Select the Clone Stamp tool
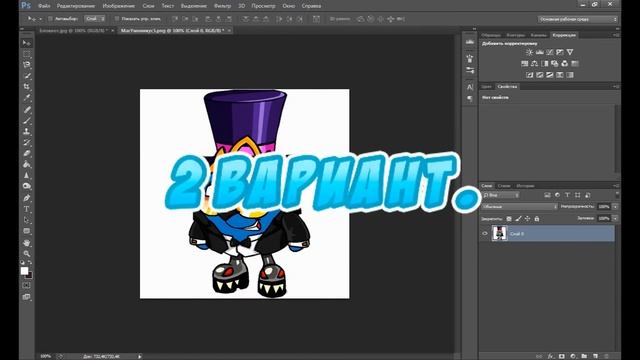The width and height of the screenshot is (640, 360). pos(27,131)
